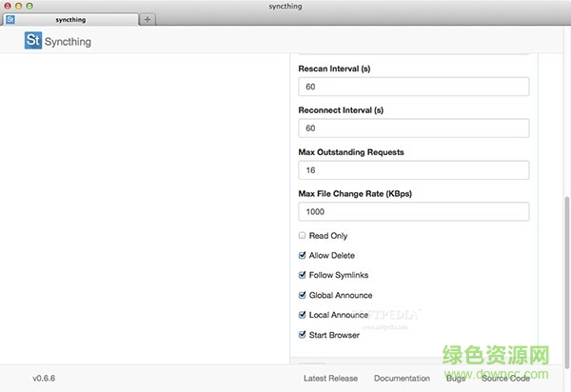
Task: Toggle the Follow Symlinks checkbox
Action: [302, 275]
